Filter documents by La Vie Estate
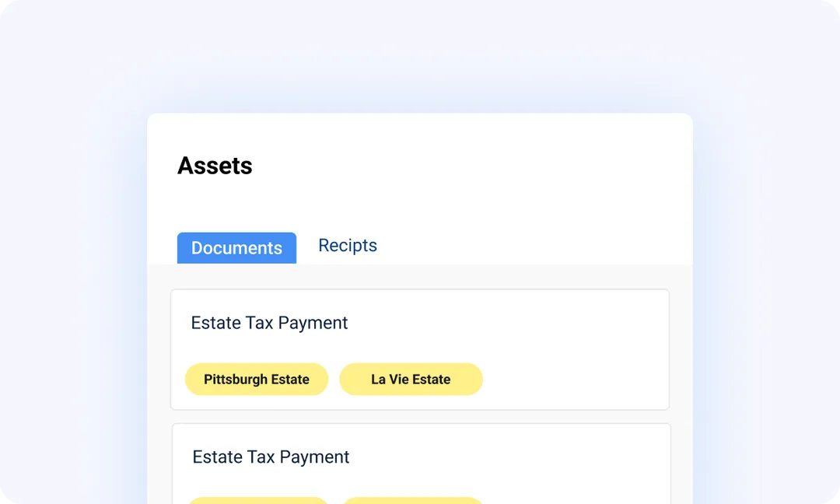 [x=411, y=379]
